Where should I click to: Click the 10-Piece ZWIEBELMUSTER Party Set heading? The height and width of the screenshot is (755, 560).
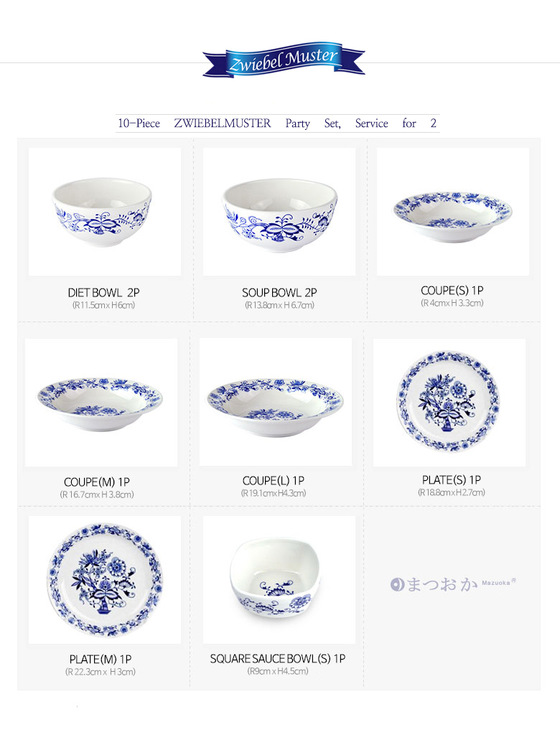pos(277,123)
